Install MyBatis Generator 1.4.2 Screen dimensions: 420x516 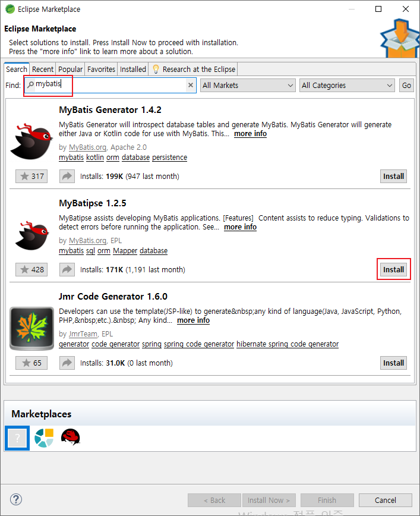click(393, 177)
